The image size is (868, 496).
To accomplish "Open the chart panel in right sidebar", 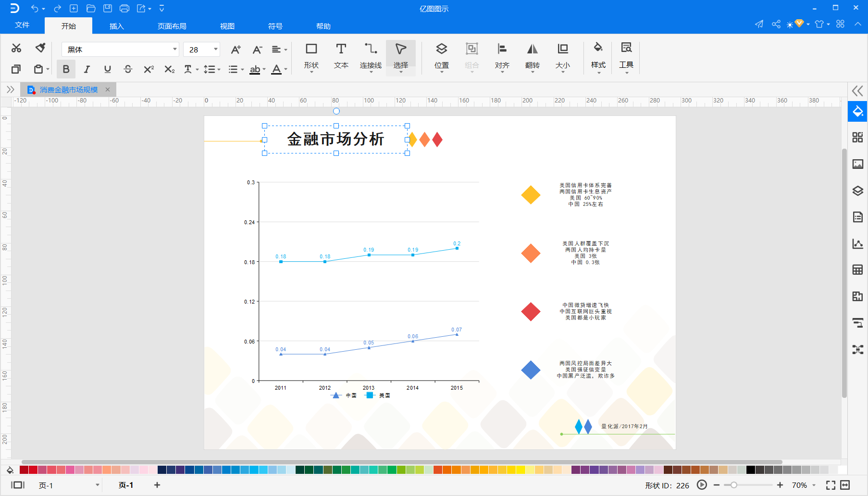I will tap(858, 243).
